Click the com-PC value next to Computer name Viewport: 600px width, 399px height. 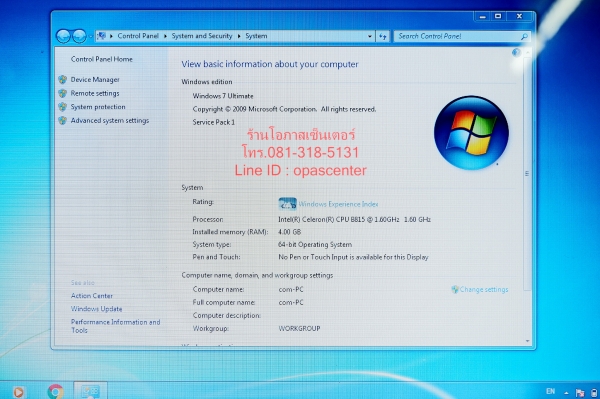pos(291,290)
